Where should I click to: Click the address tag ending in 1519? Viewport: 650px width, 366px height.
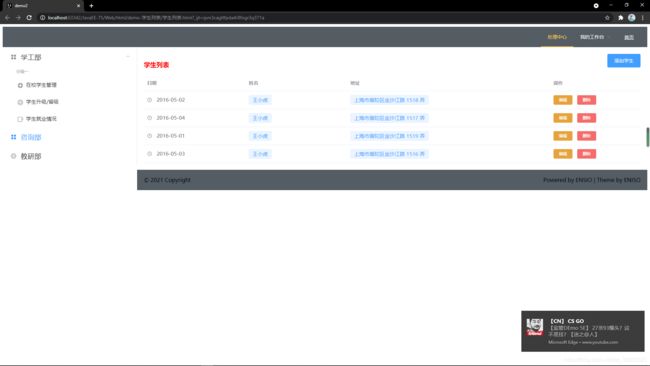(389, 136)
